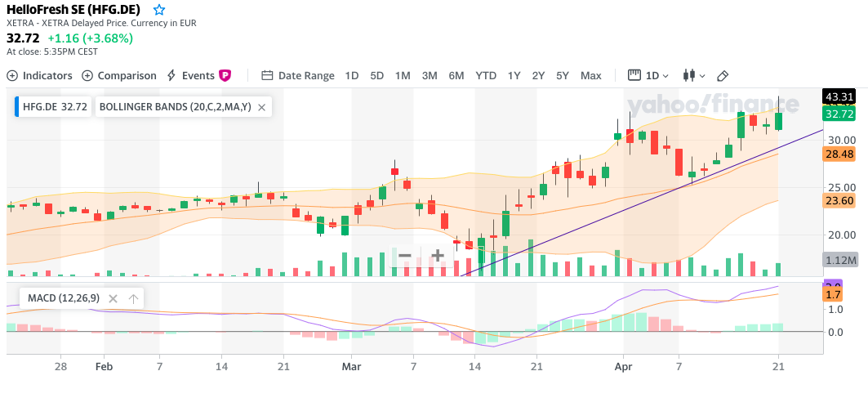Image resolution: width=868 pixels, height=398 pixels.
Task: Open the Events options
Action: [190, 75]
